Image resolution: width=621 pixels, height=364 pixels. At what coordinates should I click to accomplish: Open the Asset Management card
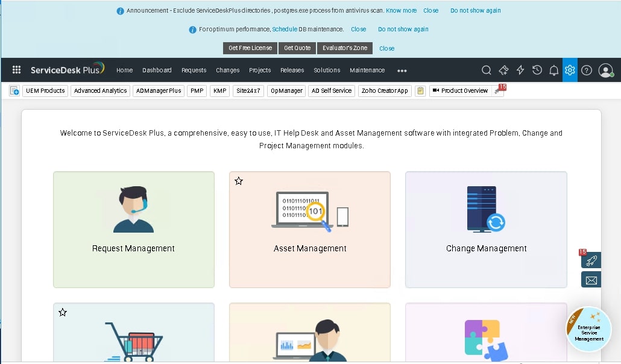310,230
